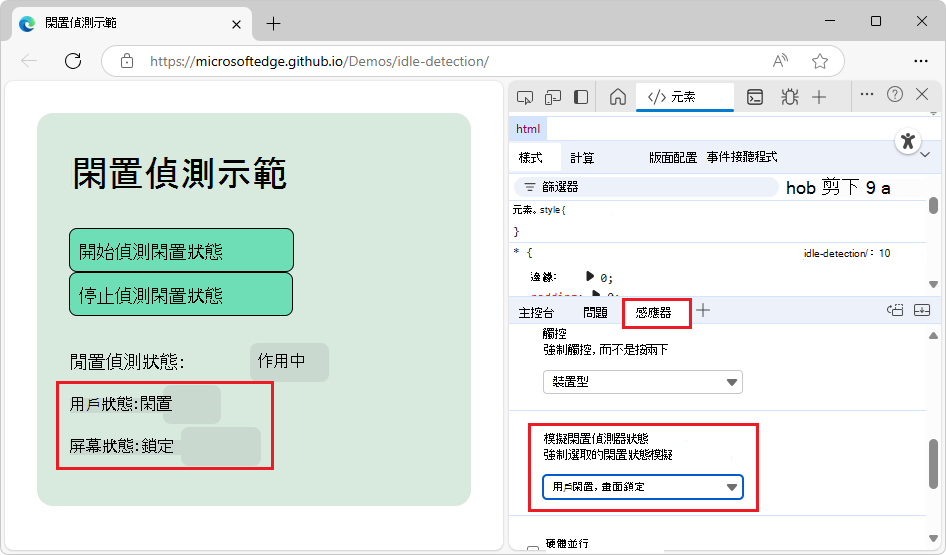The width and height of the screenshot is (946, 555).
Task: Click the sensors panel scroll-up arrow
Action: coord(933,335)
